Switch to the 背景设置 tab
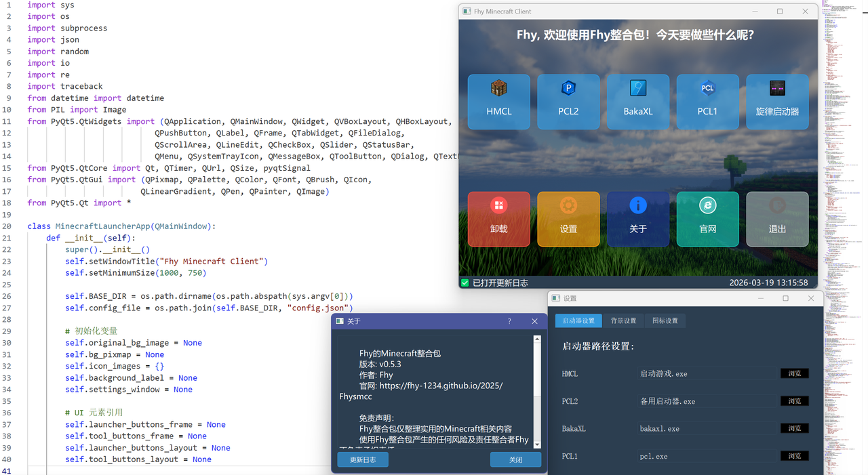This screenshot has height=475, width=868. (x=623, y=321)
